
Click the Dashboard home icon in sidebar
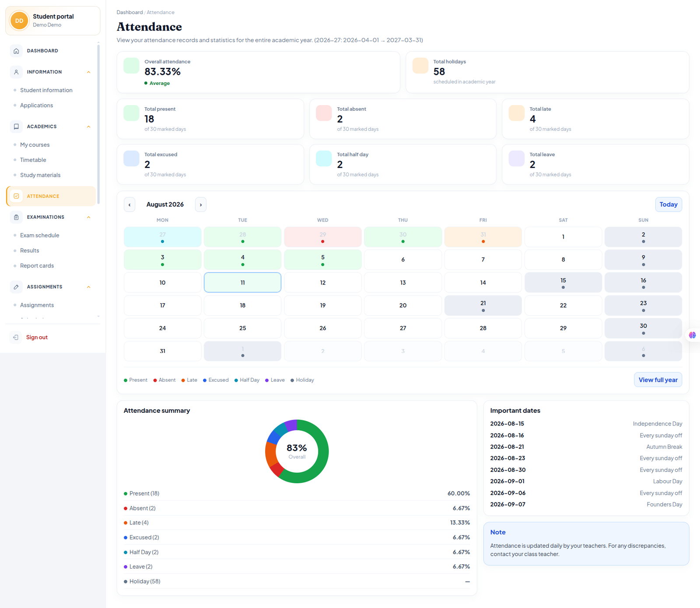coord(16,51)
